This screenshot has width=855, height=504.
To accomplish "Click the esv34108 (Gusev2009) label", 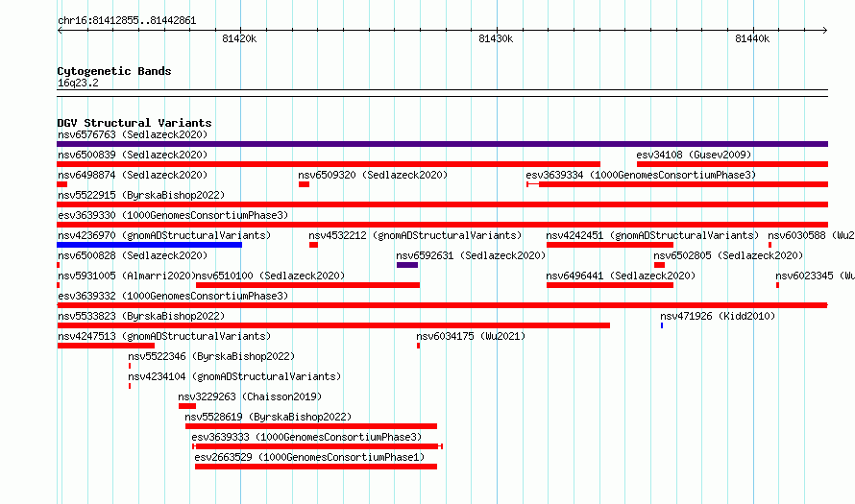I will coord(694,155).
